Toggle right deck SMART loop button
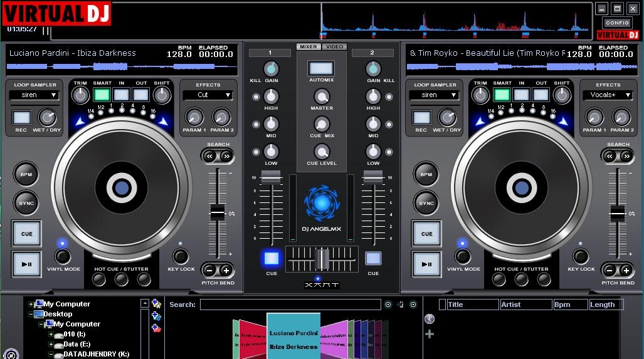The width and height of the screenshot is (644, 359). 502,95
